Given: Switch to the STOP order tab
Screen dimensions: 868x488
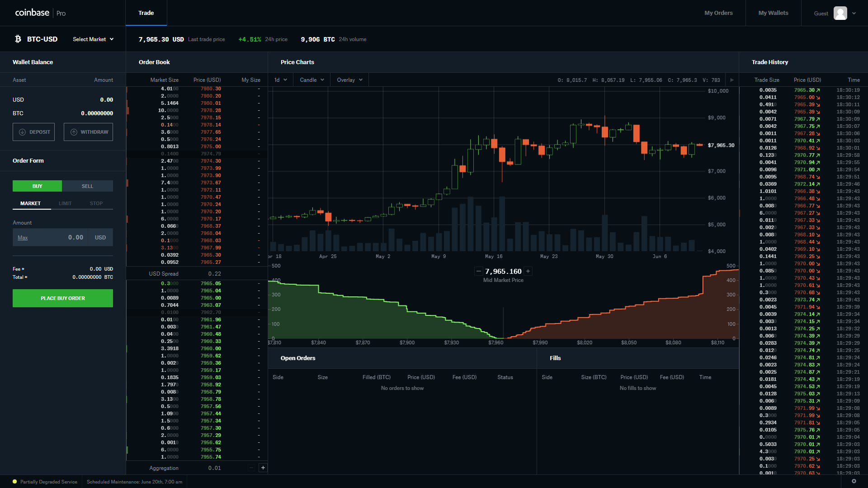Looking at the screenshot, I should 96,203.
